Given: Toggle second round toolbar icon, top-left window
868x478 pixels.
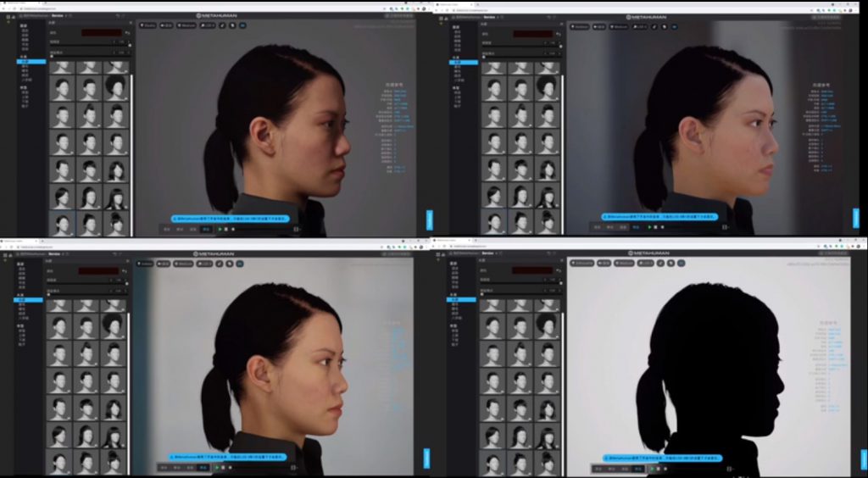Looking at the screenshot, I should coord(232,25).
